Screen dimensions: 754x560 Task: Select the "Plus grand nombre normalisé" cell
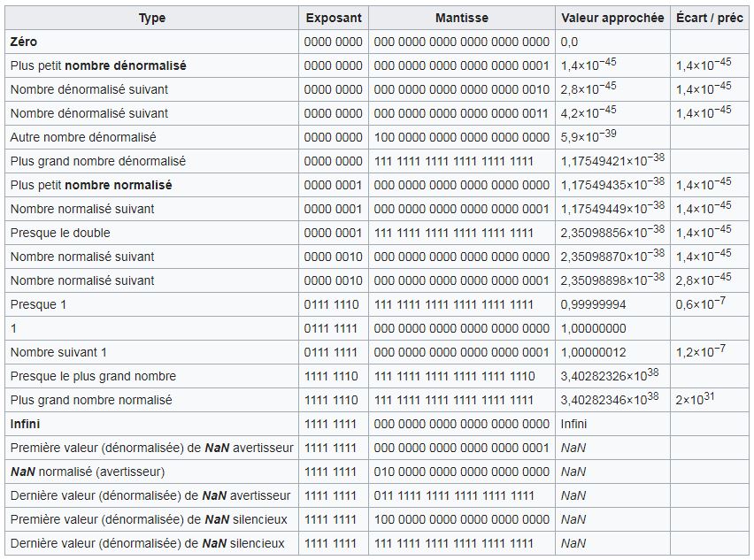point(91,400)
